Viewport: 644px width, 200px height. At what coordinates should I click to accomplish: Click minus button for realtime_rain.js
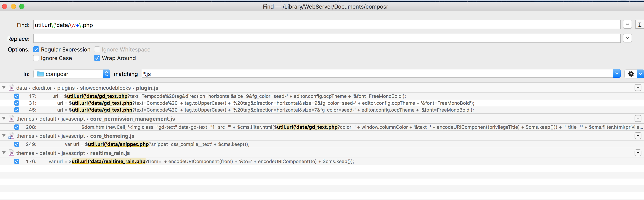pos(638,153)
